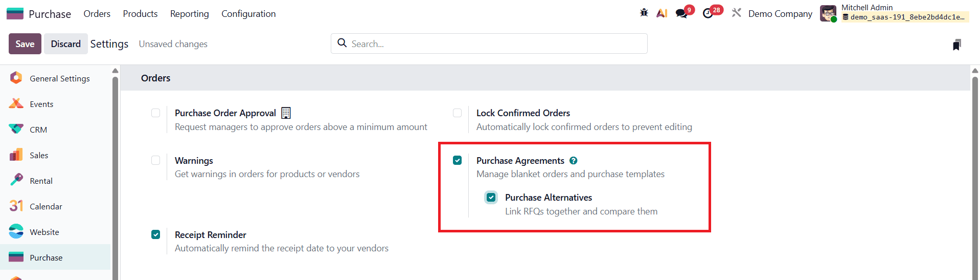This screenshot has width=980, height=280.
Task: Click the Save button
Action: (x=25, y=44)
